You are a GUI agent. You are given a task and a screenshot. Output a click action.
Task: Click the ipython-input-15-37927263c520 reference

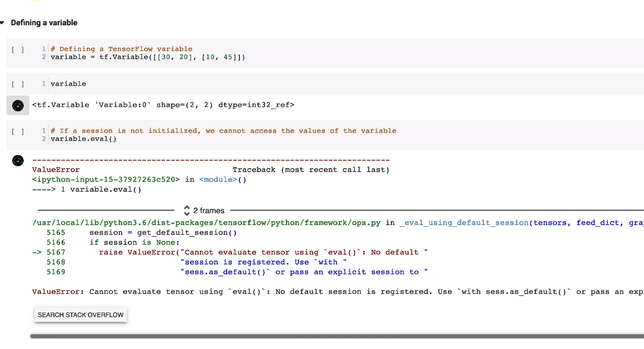tap(106, 179)
